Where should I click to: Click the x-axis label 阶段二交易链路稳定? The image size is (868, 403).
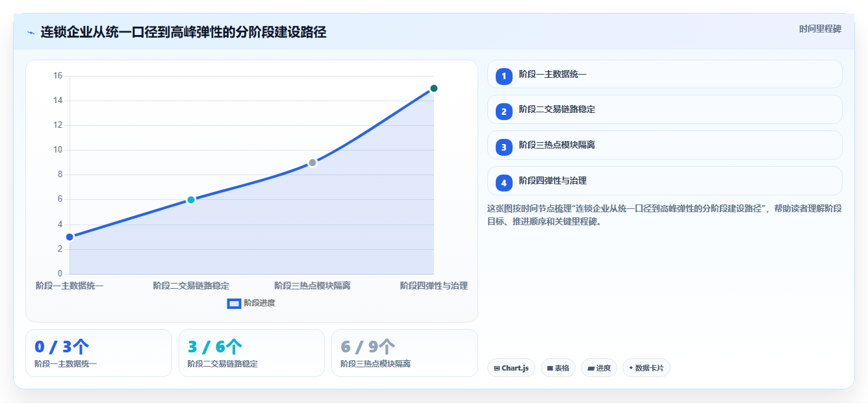[191, 286]
